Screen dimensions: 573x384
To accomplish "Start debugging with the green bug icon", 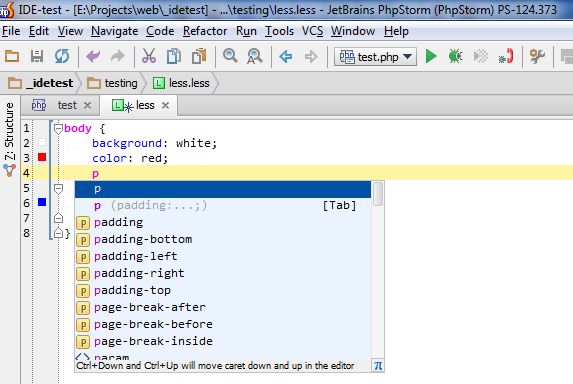I will tap(456, 56).
